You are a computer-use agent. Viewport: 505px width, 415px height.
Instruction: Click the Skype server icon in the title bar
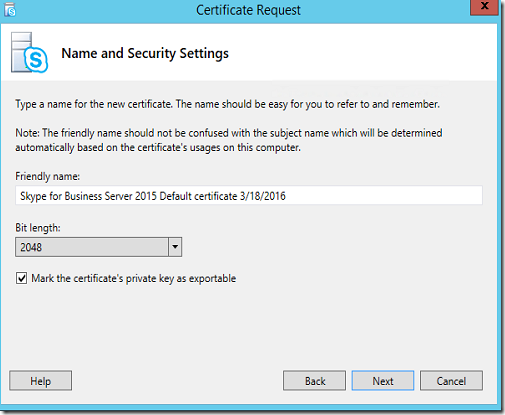[10, 9]
